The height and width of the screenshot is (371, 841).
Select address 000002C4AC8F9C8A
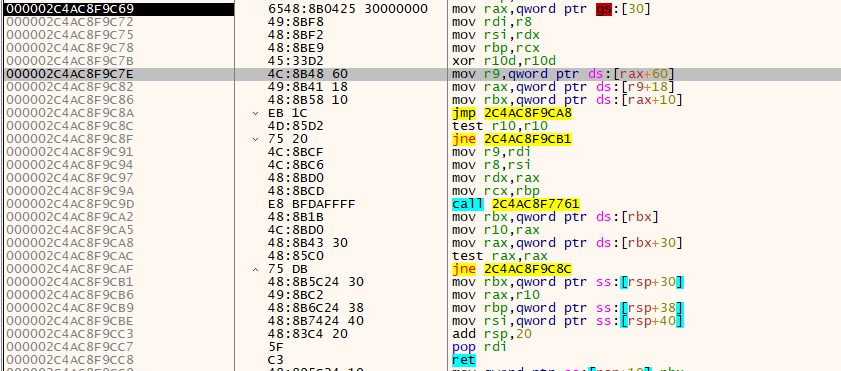click(x=70, y=113)
